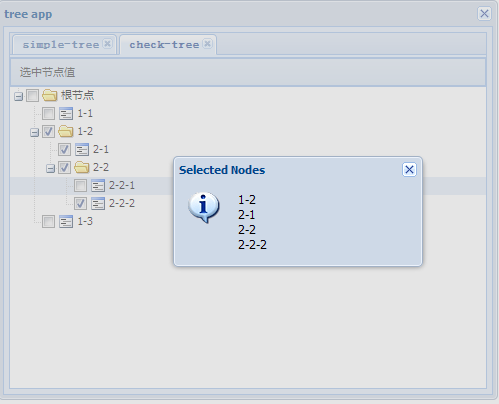This screenshot has width=499, height=404.
Task: Click the folder icon of 根节点
Action: 50,95
